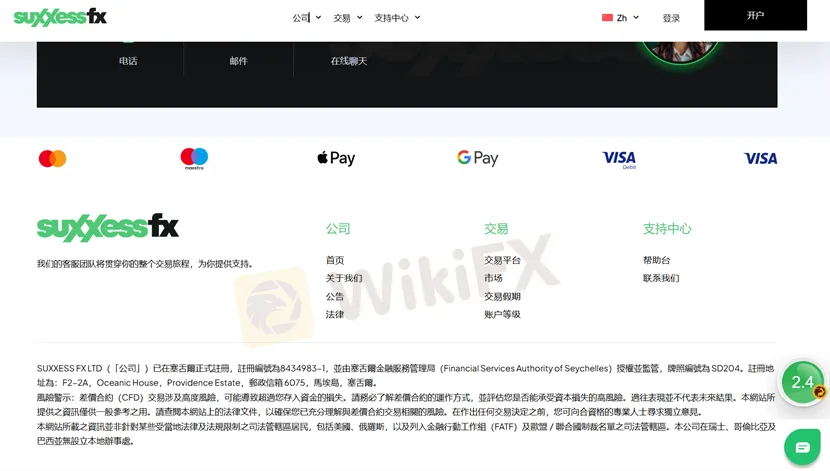Screen dimensions: 830x471
Task: Open the 账户等级 footer link
Action: click(502, 314)
